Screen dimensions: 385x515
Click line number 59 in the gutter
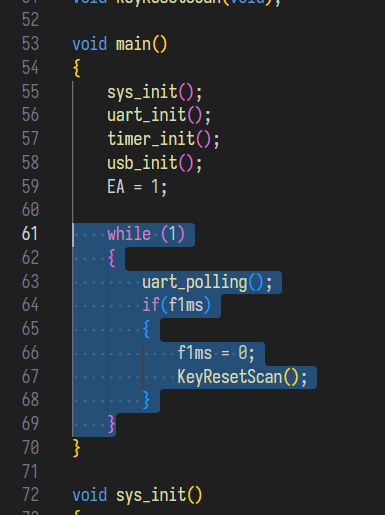30,186
